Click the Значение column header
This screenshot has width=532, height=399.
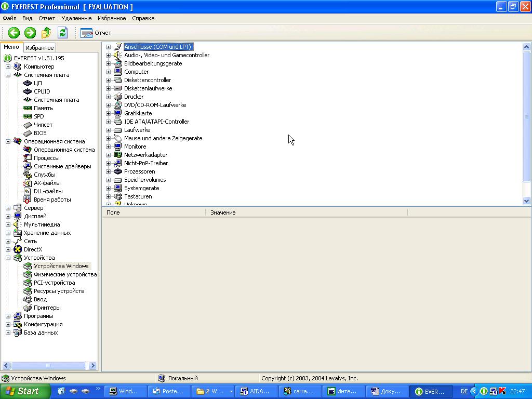pos(307,212)
